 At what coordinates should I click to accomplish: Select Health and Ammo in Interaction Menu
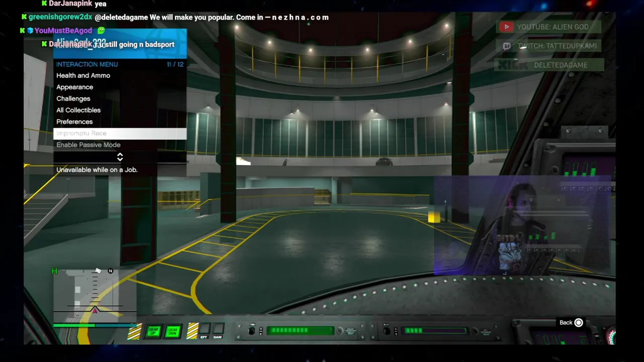tap(120, 75)
